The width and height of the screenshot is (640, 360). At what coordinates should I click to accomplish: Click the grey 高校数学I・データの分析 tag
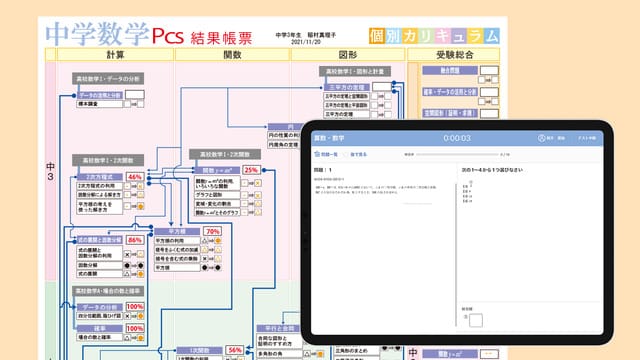[x=108, y=79]
